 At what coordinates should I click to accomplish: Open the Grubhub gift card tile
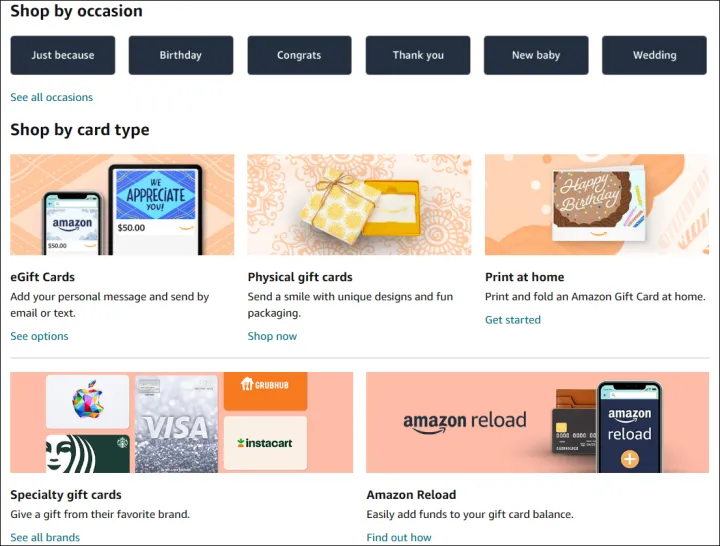264,390
